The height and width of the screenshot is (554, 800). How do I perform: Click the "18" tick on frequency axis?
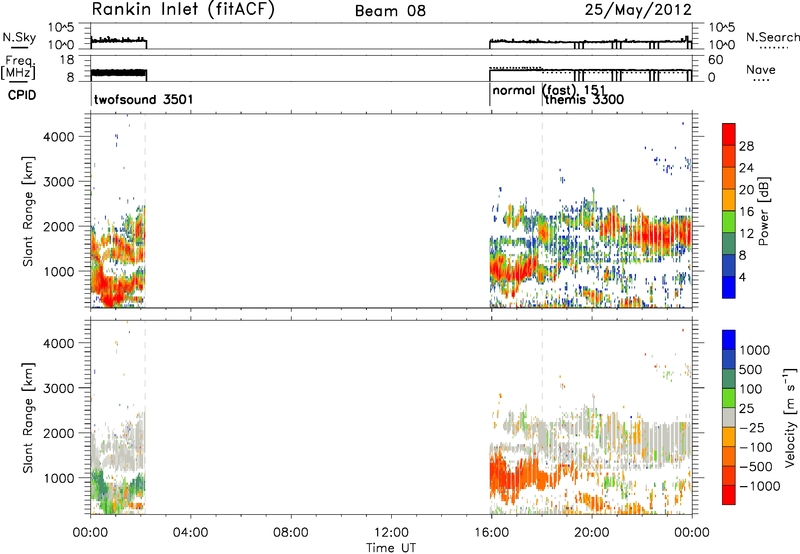click(x=67, y=60)
